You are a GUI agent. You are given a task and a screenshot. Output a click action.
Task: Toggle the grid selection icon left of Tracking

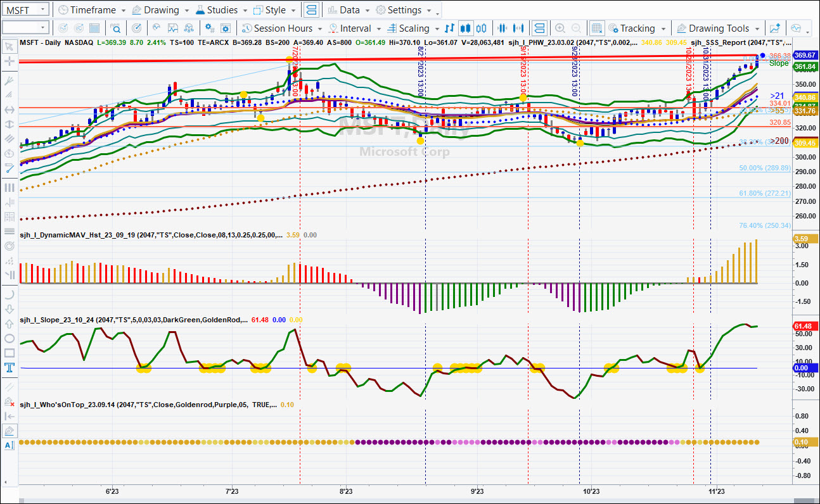click(596, 28)
